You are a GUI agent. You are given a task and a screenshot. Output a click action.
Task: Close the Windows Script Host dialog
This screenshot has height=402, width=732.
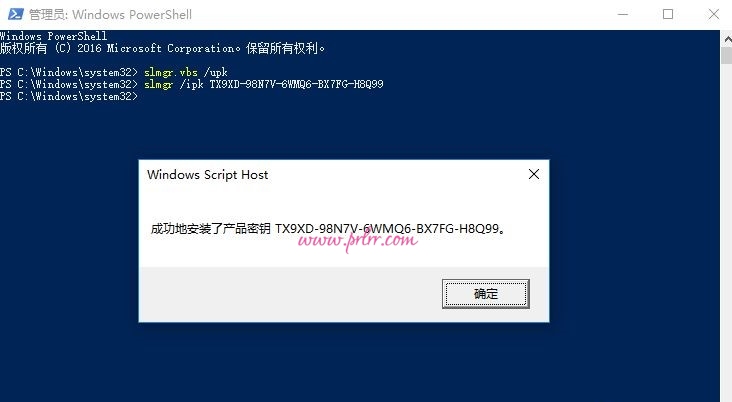(534, 175)
